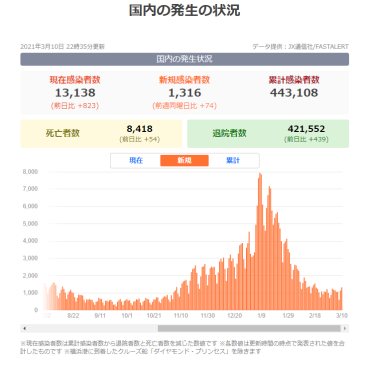Click the 国内の発生状況 header bar
The width and height of the screenshot is (365, 365).
pyautogui.click(x=184, y=59)
